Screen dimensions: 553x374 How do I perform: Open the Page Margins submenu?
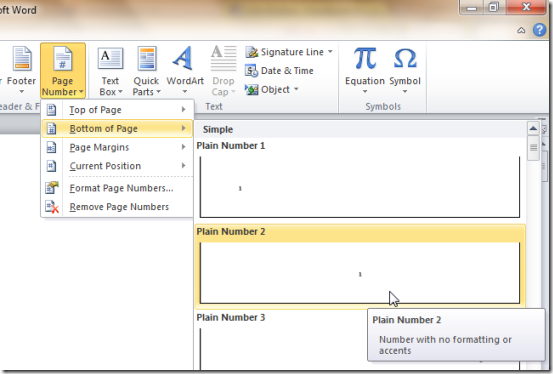tap(117, 147)
